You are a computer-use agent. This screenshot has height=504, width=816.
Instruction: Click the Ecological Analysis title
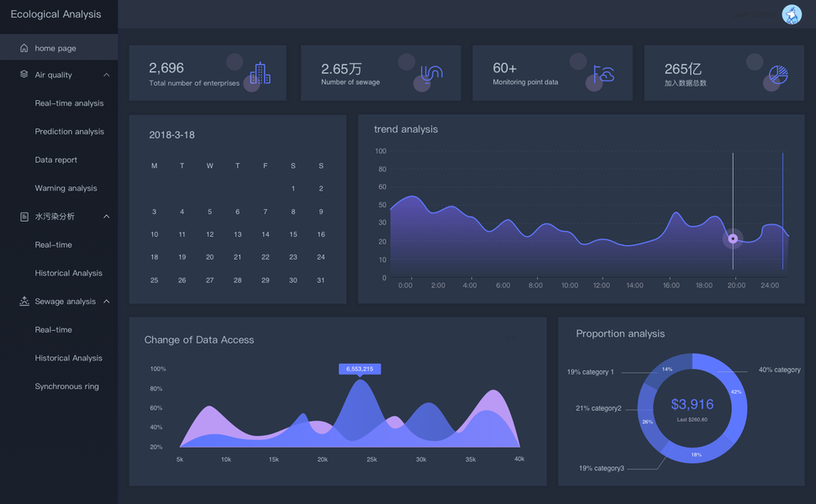point(55,14)
